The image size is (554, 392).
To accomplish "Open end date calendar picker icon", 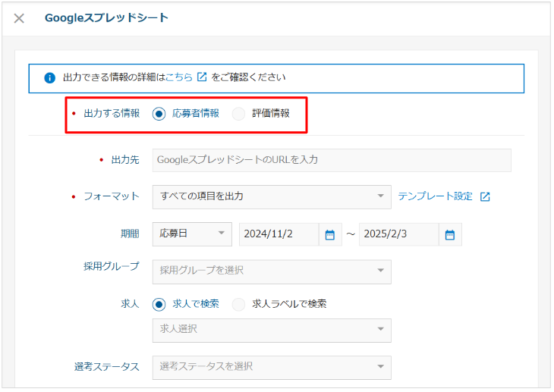I will point(450,234).
